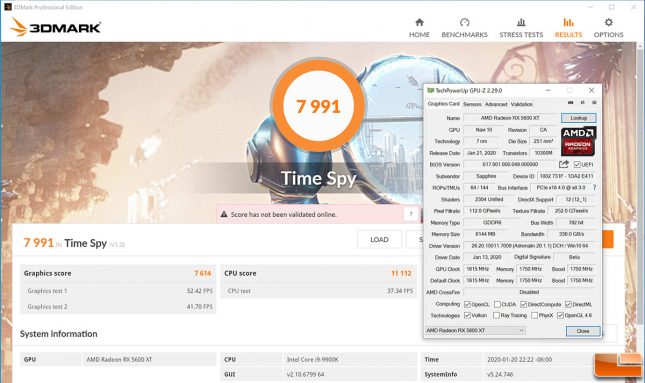Screen dimensions: 645x383
Task: Toggle the DirectML checkbox
Action: pyautogui.click(x=568, y=304)
